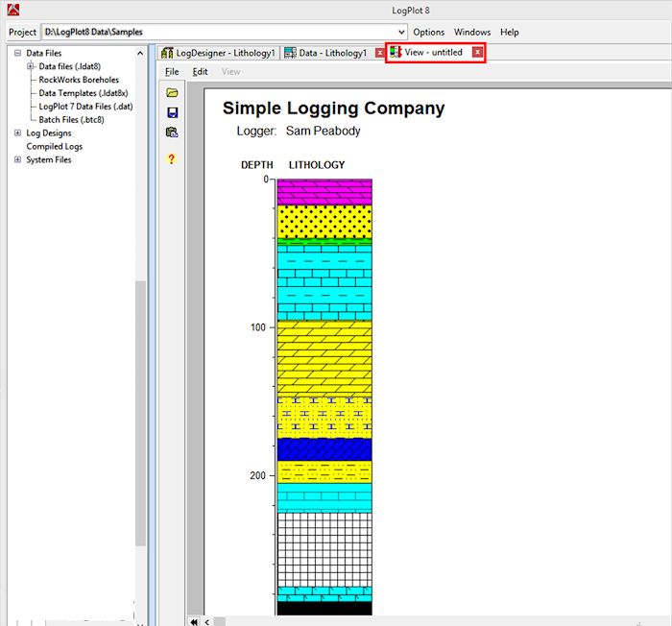
Task: Select the Log Designs tree label
Action: (48, 132)
